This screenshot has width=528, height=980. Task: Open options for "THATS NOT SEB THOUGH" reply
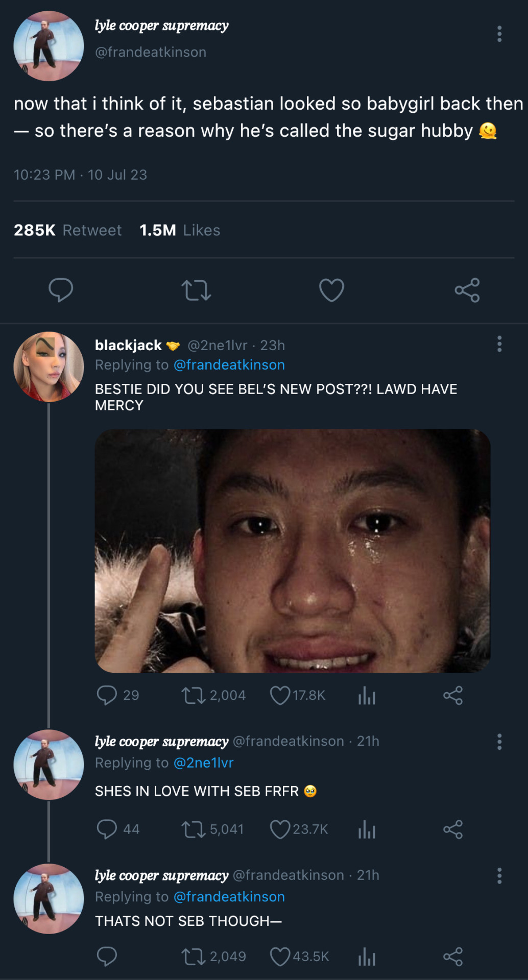coord(499,876)
